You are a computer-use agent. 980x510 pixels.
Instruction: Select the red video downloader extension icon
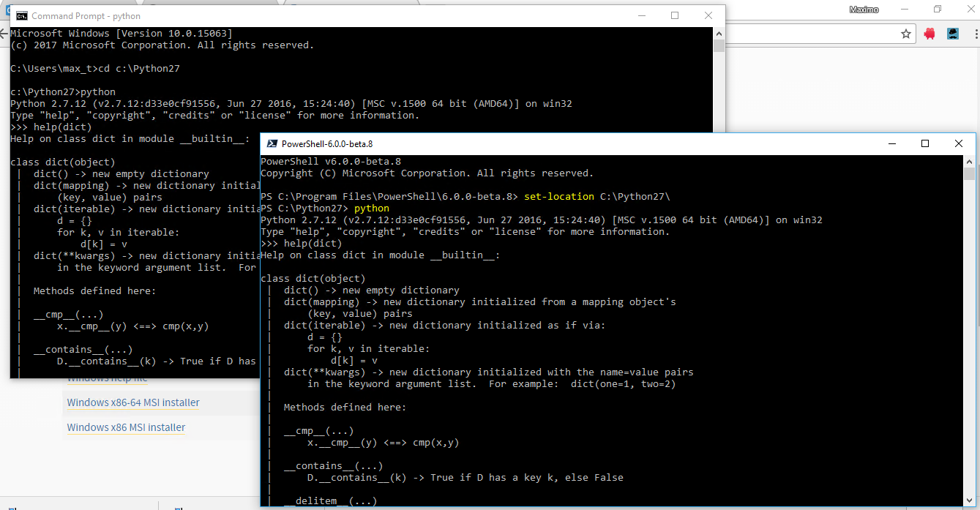[929, 34]
